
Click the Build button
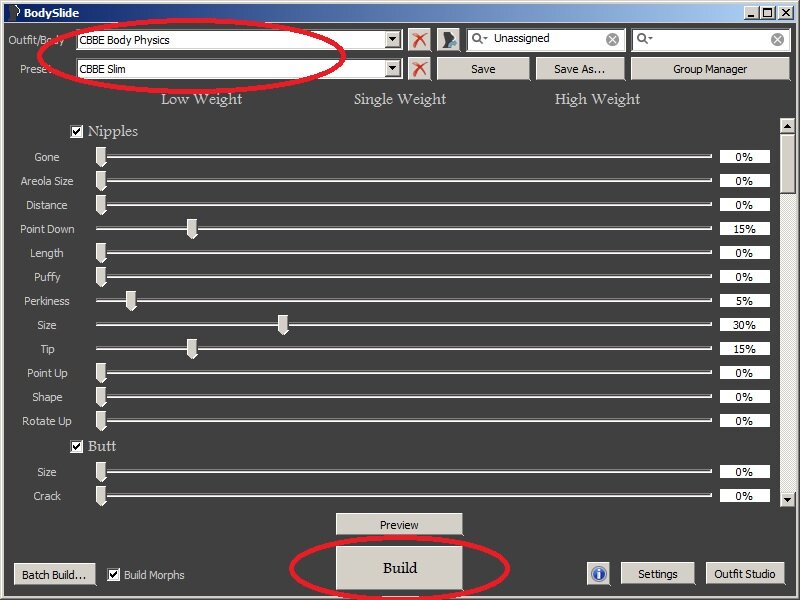click(x=399, y=568)
